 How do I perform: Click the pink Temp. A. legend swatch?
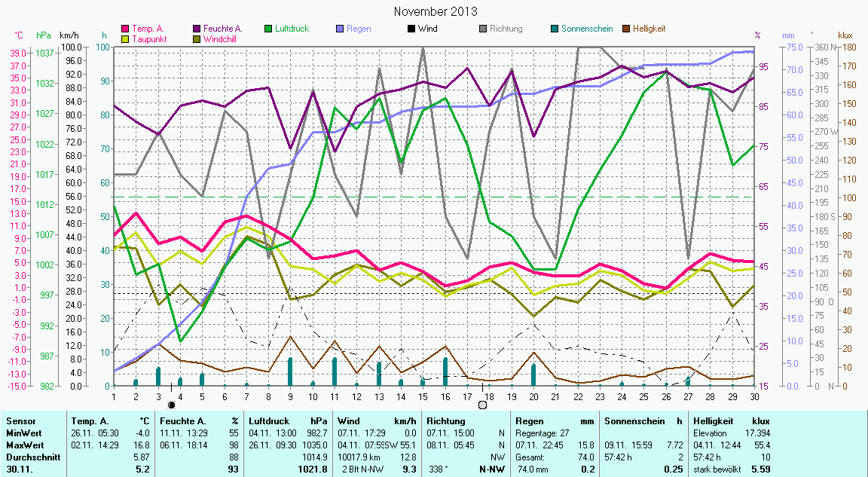coord(125,29)
